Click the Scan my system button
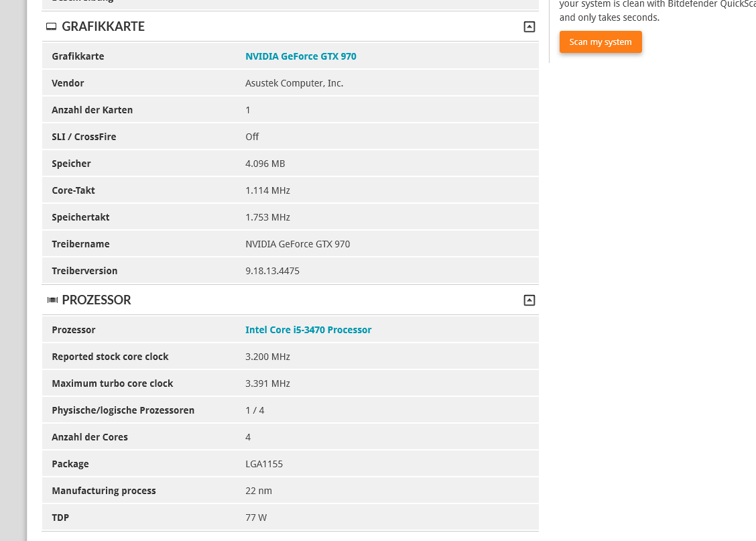756x541 pixels. click(x=601, y=42)
